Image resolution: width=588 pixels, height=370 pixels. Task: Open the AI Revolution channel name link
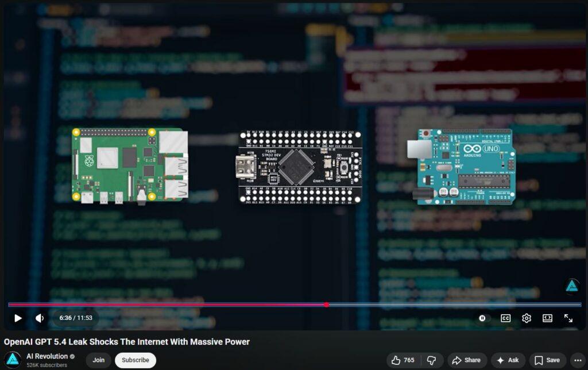47,356
